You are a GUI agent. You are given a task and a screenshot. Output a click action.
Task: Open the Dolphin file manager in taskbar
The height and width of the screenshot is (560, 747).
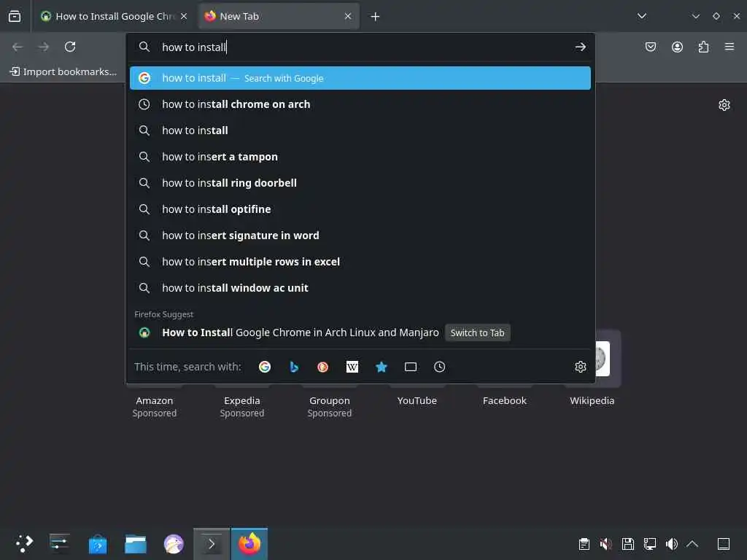coord(136,543)
